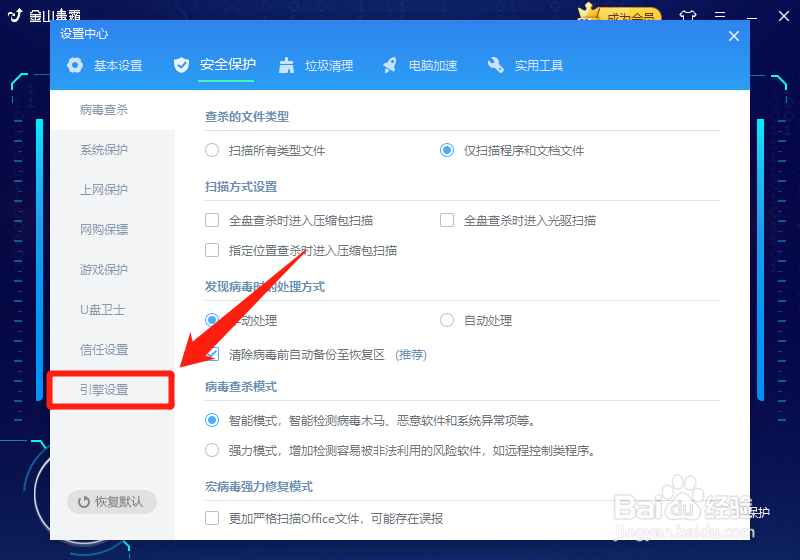Select 扫描所有类型文件 radio option
The width and height of the screenshot is (800, 560).
click(212, 150)
